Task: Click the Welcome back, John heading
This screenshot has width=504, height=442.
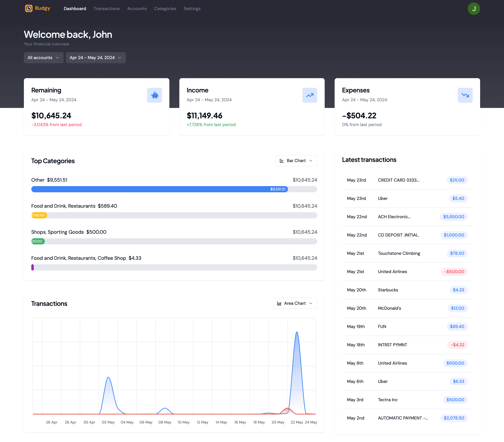Action: coord(68,35)
